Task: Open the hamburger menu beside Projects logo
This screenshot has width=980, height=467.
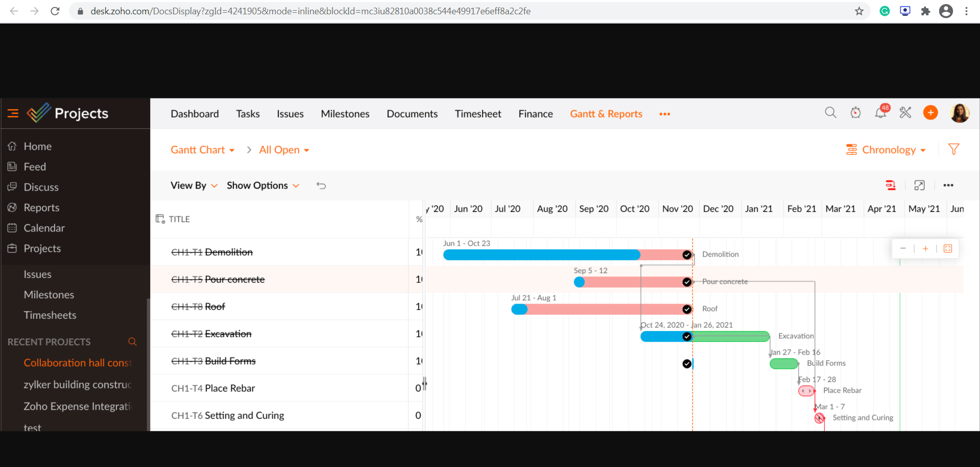Action: [13, 113]
